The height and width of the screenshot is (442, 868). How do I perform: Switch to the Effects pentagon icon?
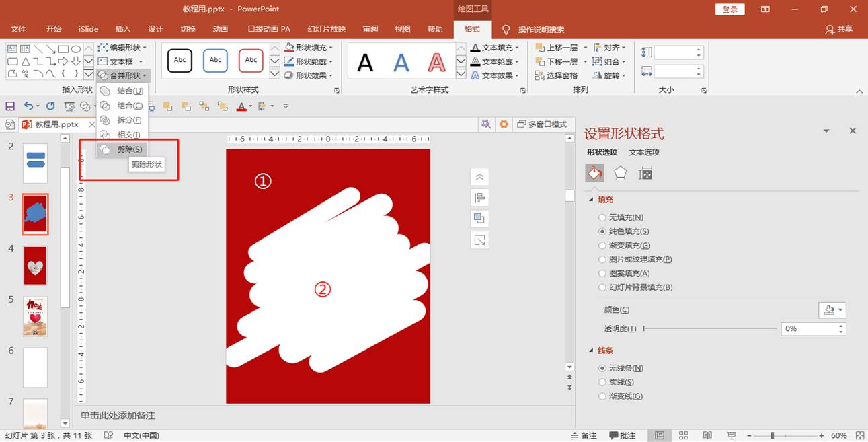click(x=620, y=174)
